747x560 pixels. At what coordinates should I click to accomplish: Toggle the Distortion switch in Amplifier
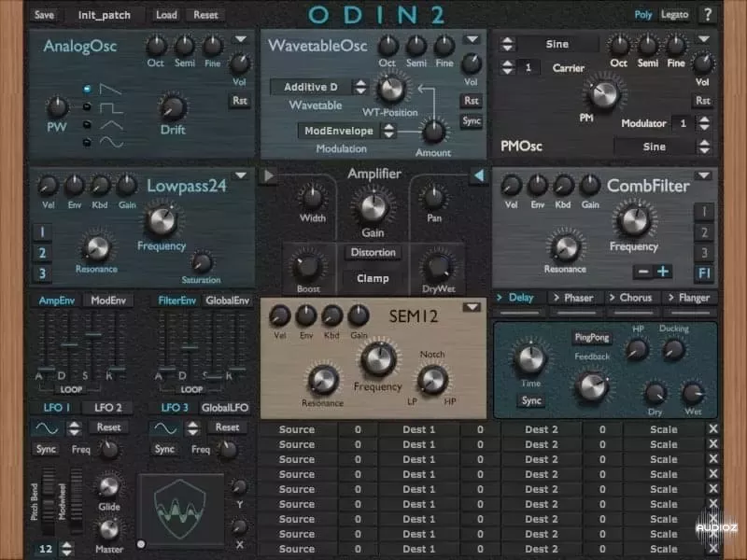[x=373, y=252]
